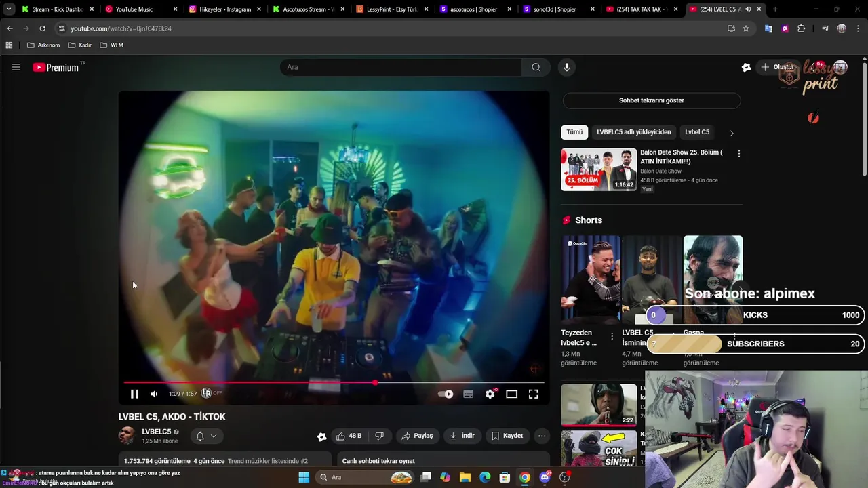Open notification bell dropdown for LVBELC5

click(206, 436)
